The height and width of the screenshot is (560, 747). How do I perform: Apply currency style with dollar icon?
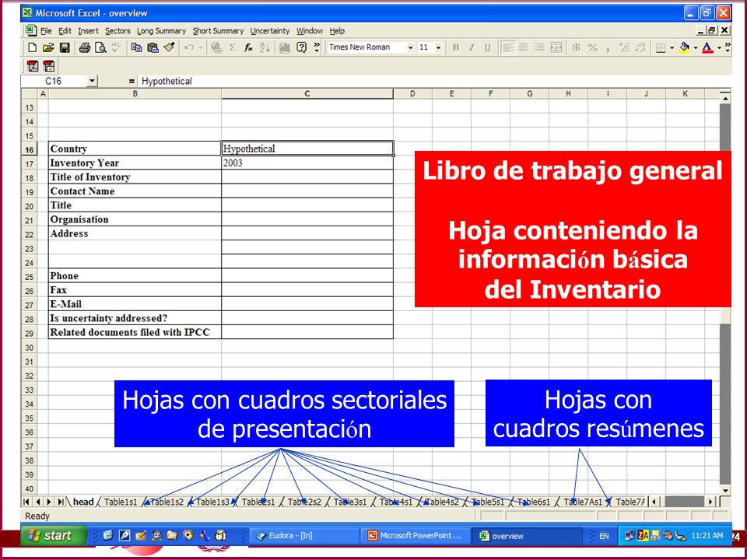tap(577, 47)
